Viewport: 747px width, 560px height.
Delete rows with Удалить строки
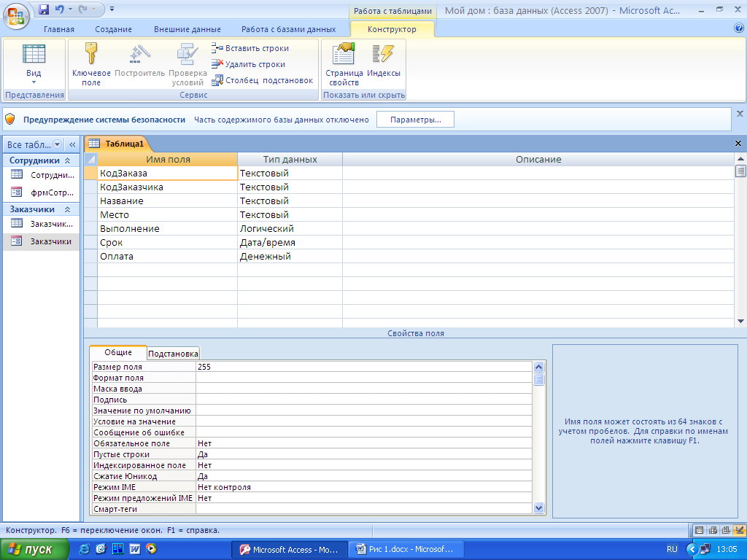coord(248,64)
